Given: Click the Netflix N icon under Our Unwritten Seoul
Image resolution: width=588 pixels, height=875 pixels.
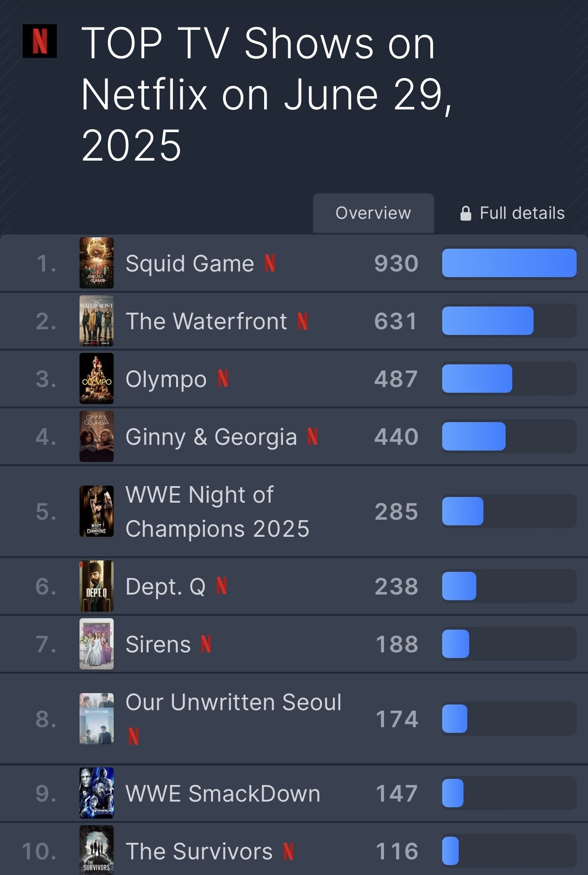Looking at the screenshot, I should coord(134,736).
